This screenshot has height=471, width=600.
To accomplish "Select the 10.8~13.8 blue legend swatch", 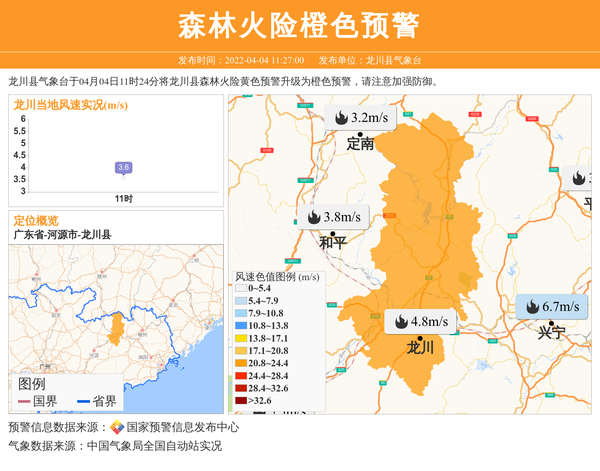I will 241,326.
